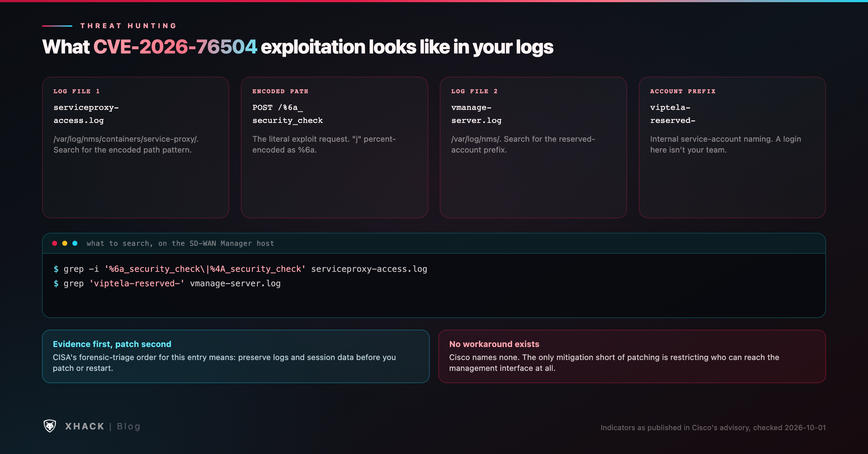Click the Cisco advisory checked date footnote
Image resolution: width=868 pixels, height=454 pixels.
(x=713, y=427)
